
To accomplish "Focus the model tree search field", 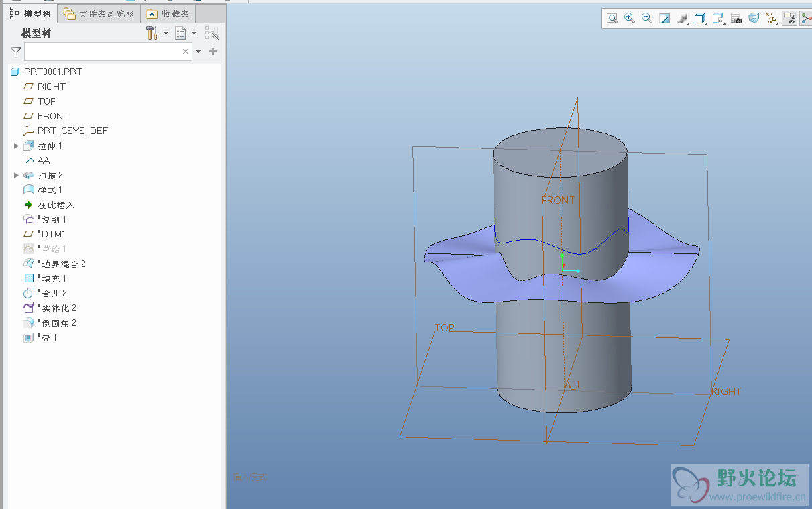I will (x=108, y=52).
